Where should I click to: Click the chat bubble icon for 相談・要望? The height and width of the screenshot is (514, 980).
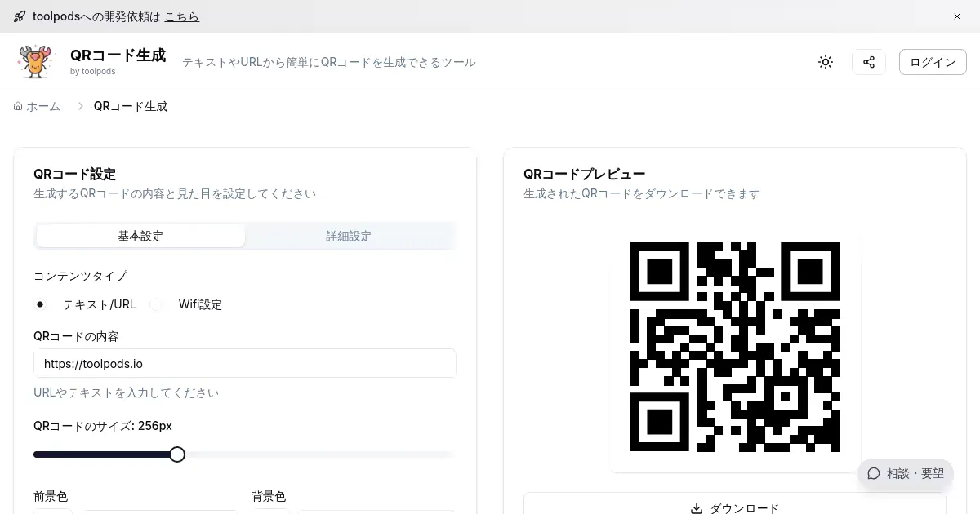point(874,473)
